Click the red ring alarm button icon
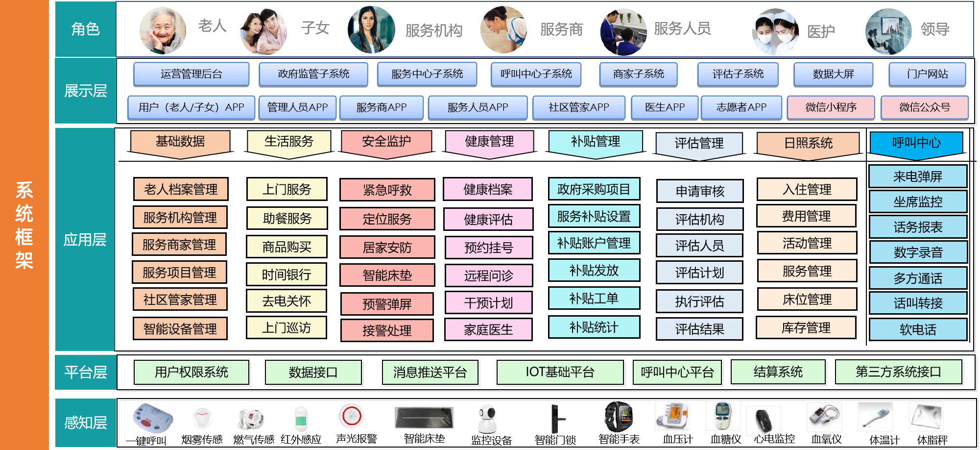This screenshot has height=450, width=980. 351,416
